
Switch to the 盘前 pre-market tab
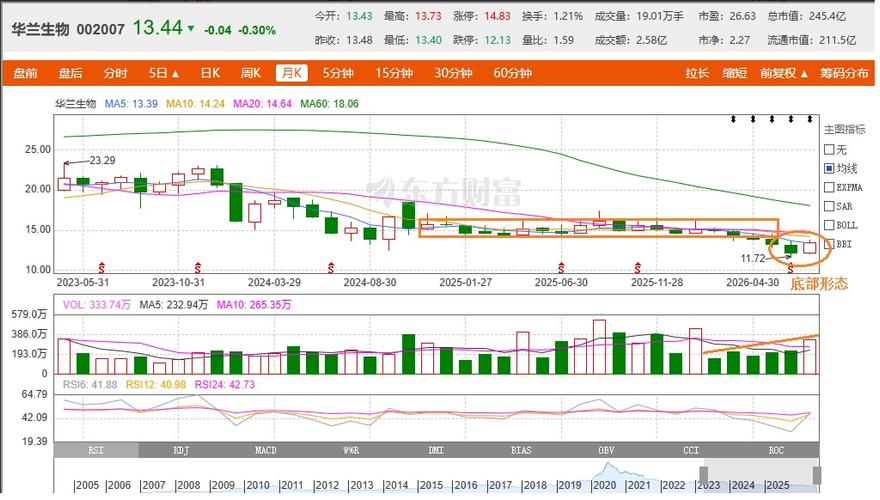coord(25,73)
